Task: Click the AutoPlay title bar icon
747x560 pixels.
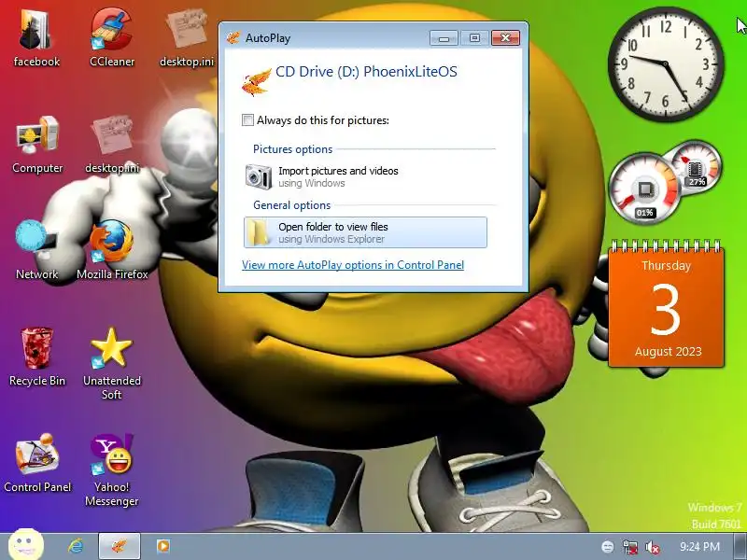Action: (233, 37)
